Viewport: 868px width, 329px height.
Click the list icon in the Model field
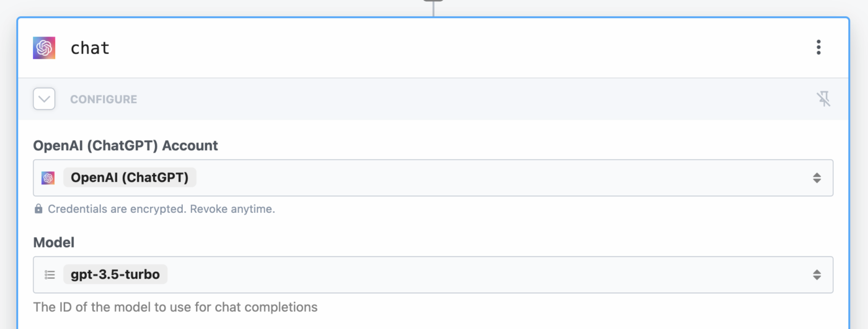(50, 275)
